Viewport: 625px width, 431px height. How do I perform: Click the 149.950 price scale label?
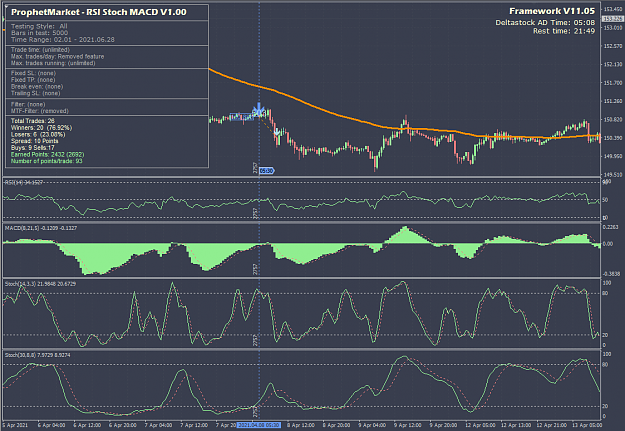613,156
